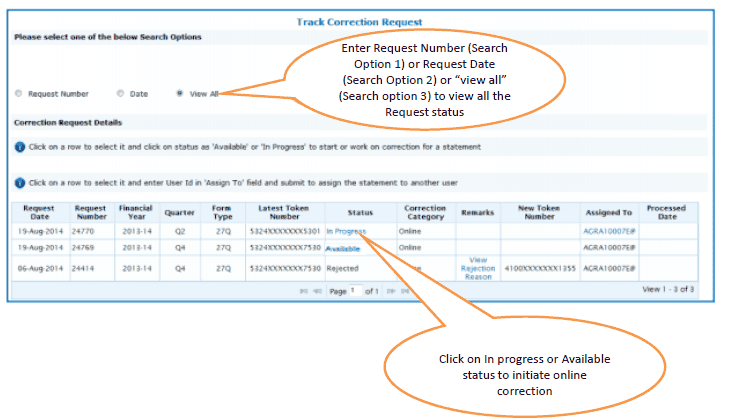Select the Date search option
The width and height of the screenshot is (729, 420).
pyautogui.click(x=120, y=94)
